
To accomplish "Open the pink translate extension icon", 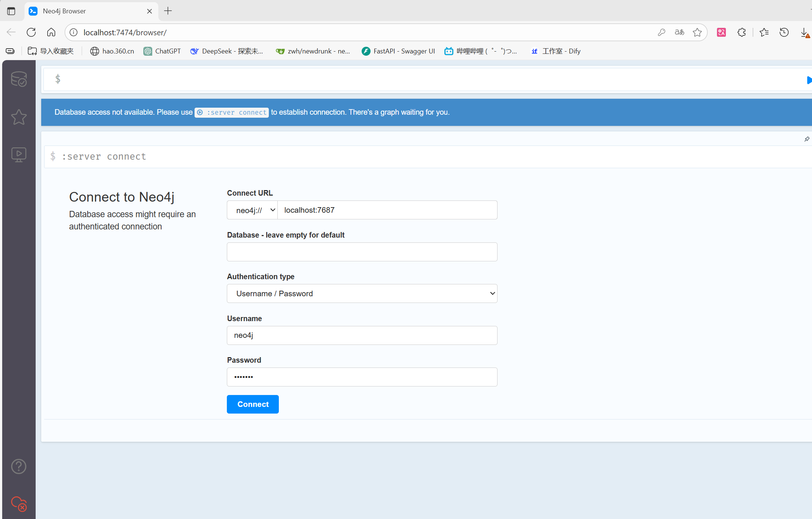I will pyautogui.click(x=721, y=32).
